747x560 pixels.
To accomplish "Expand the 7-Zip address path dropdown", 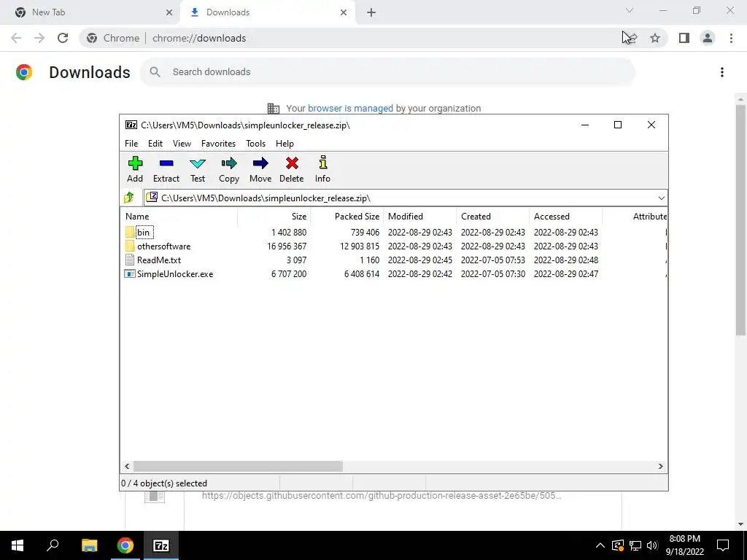I will tap(661, 198).
